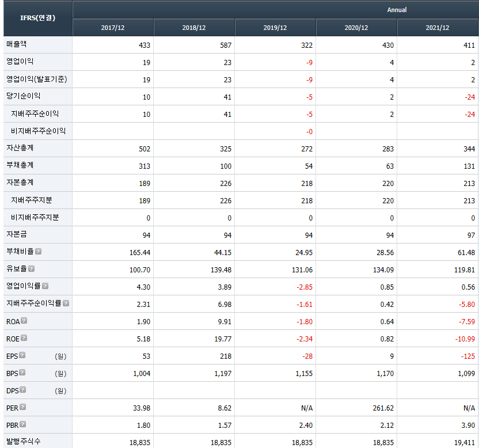The width and height of the screenshot is (479, 448).
Task: Click 자산총계 value 502
Action: click(145, 149)
